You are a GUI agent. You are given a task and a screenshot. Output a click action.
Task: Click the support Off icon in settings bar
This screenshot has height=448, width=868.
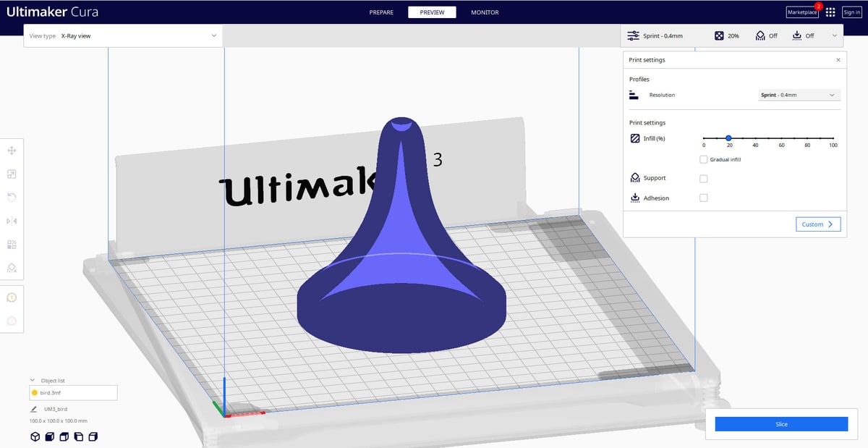click(x=760, y=35)
